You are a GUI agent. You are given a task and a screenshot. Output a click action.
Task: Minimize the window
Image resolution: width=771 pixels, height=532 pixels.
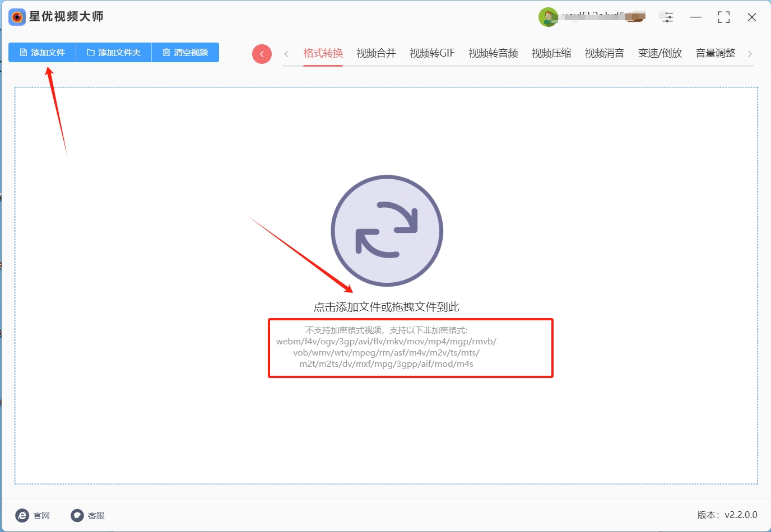pyautogui.click(x=696, y=17)
